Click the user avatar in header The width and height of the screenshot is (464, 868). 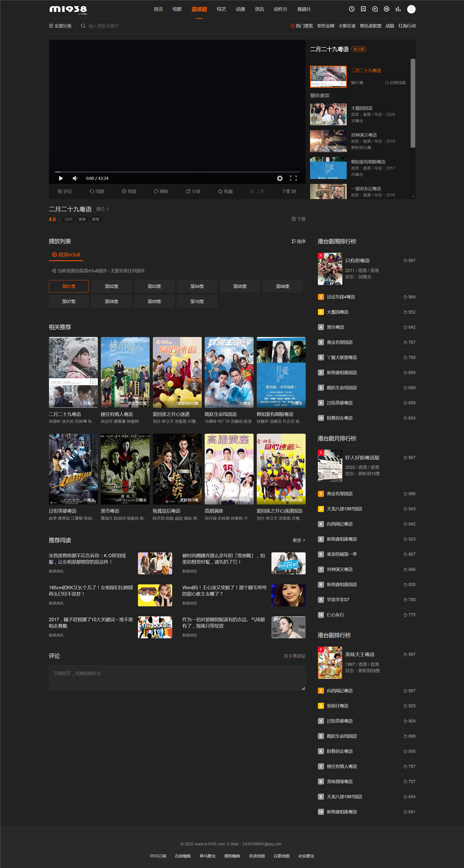tap(411, 9)
